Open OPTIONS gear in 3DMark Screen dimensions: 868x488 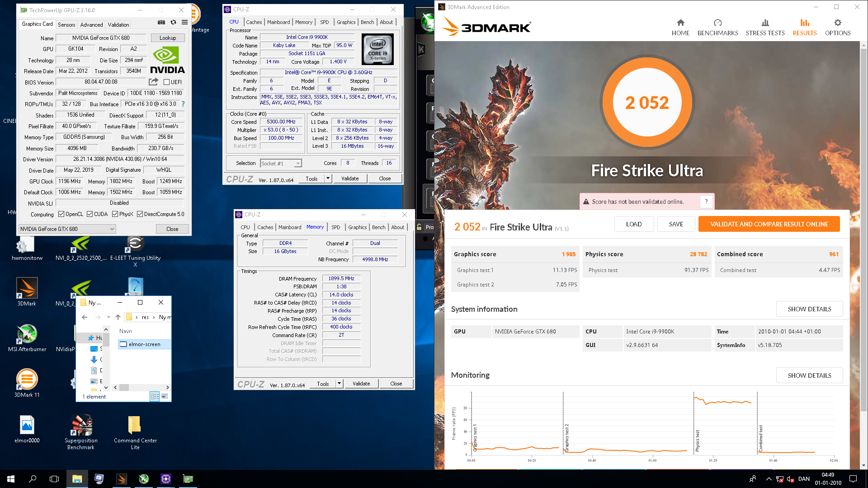(838, 23)
